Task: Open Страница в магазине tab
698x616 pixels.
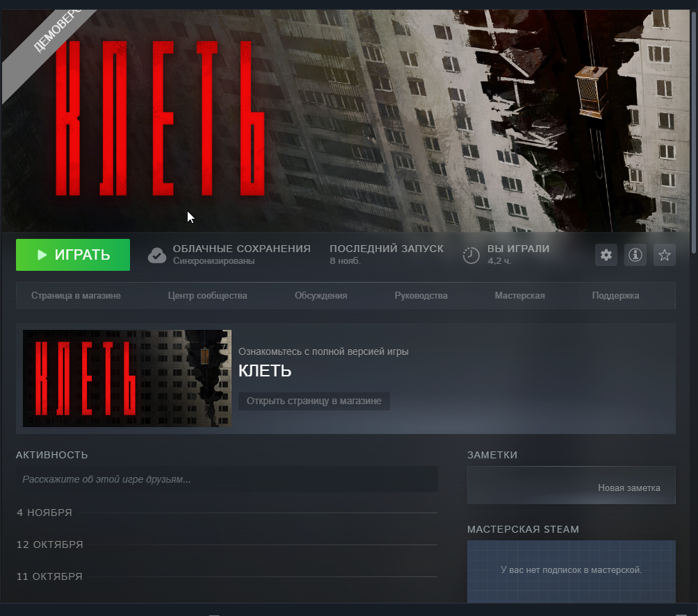Action: click(76, 296)
